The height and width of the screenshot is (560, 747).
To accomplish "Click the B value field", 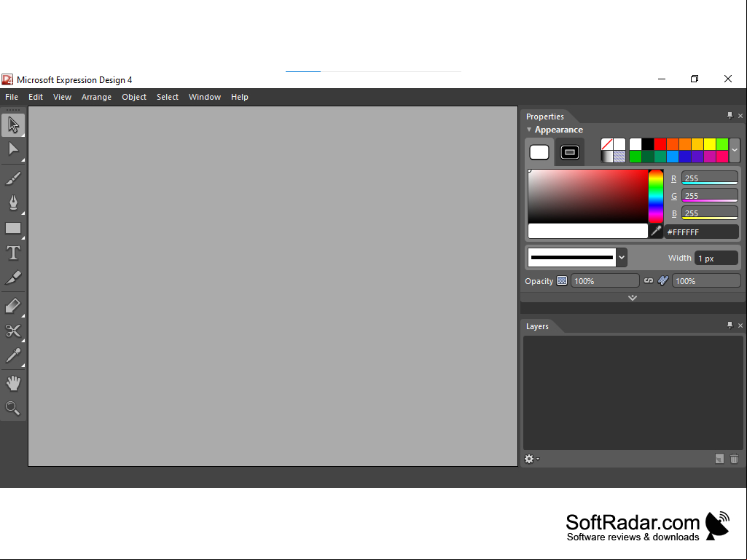I will tap(709, 213).
